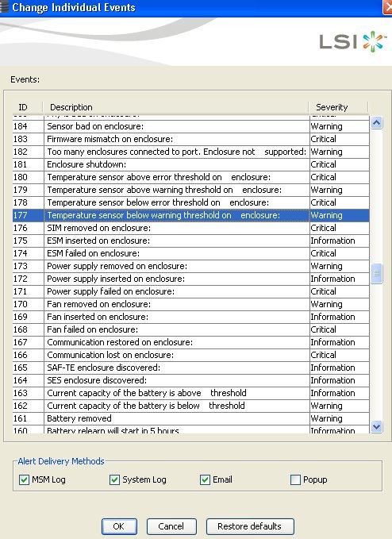Viewport: 392px width, 539px height.
Task: Select SES enclosure discovered row
Action: 191,380
